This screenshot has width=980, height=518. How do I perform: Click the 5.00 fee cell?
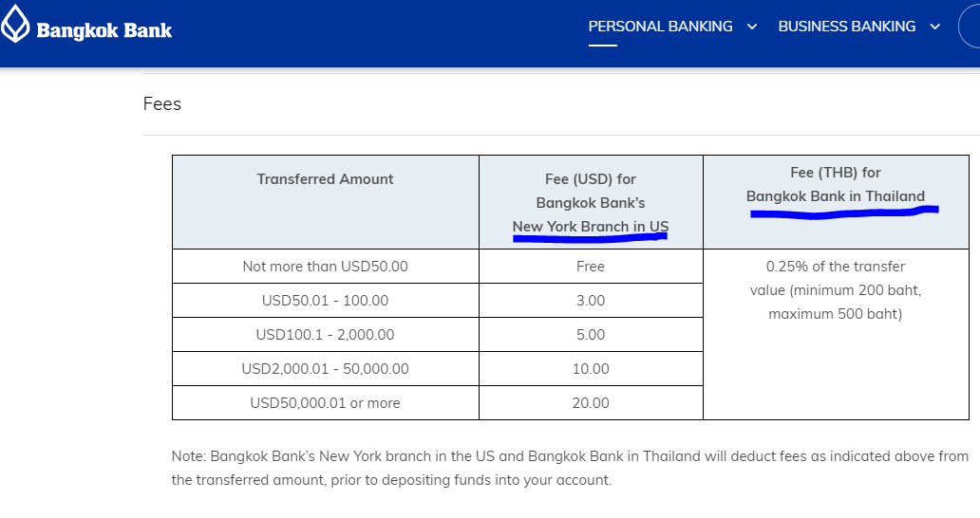[591, 335]
